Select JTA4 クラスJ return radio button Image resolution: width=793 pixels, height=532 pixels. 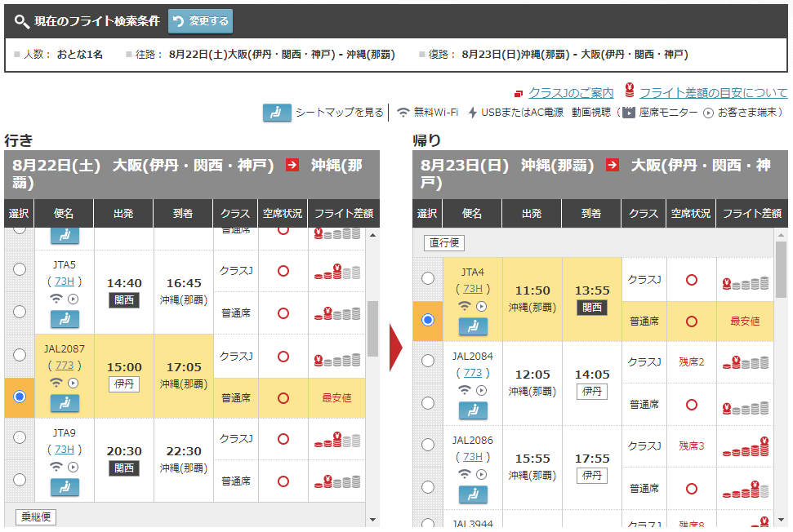428,278
